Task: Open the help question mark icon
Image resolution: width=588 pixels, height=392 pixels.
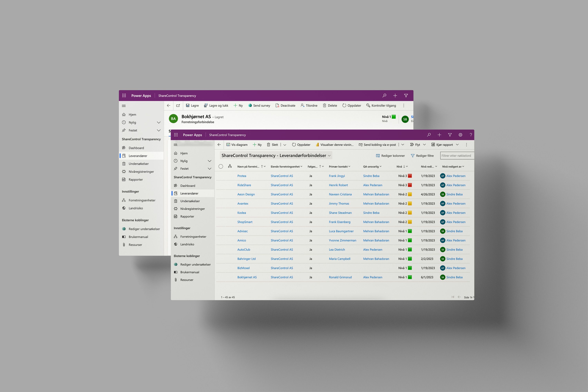Action: pyautogui.click(x=471, y=135)
